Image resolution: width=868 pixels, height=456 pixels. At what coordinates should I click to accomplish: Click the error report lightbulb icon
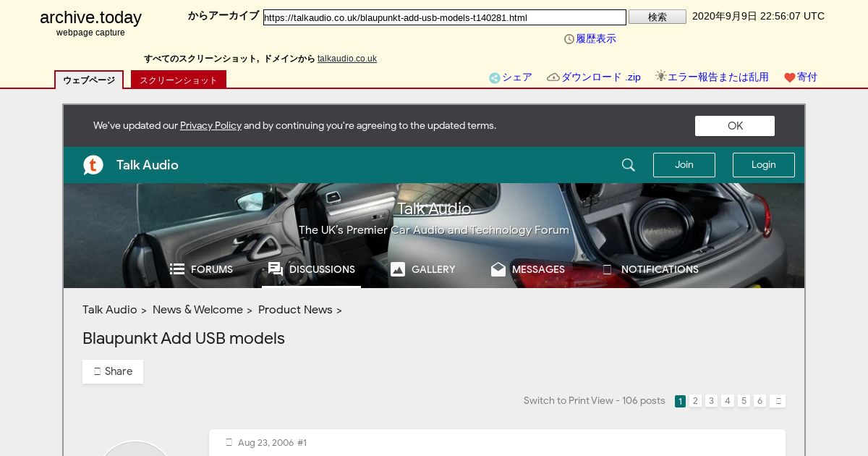(x=661, y=76)
